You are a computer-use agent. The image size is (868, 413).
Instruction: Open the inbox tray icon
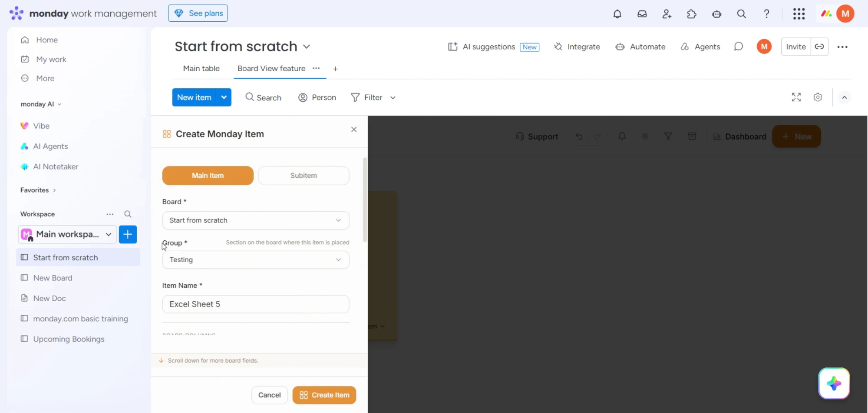[x=642, y=14]
